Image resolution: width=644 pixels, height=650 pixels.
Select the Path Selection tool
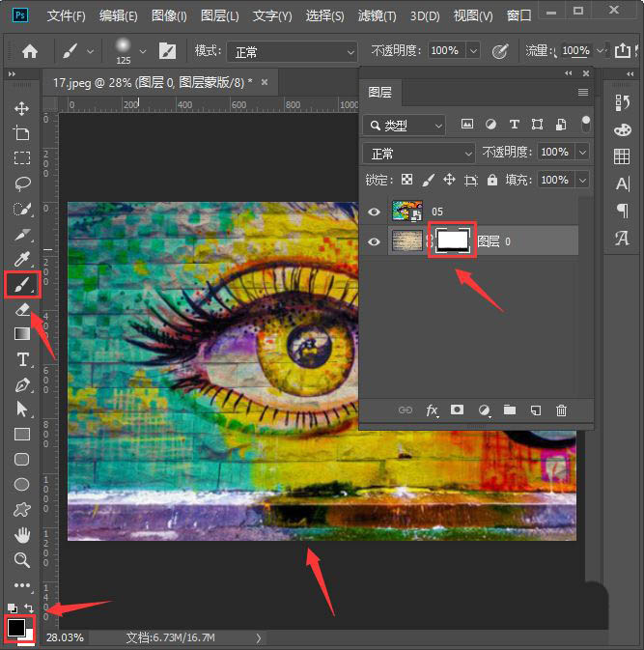[x=22, y=410]
